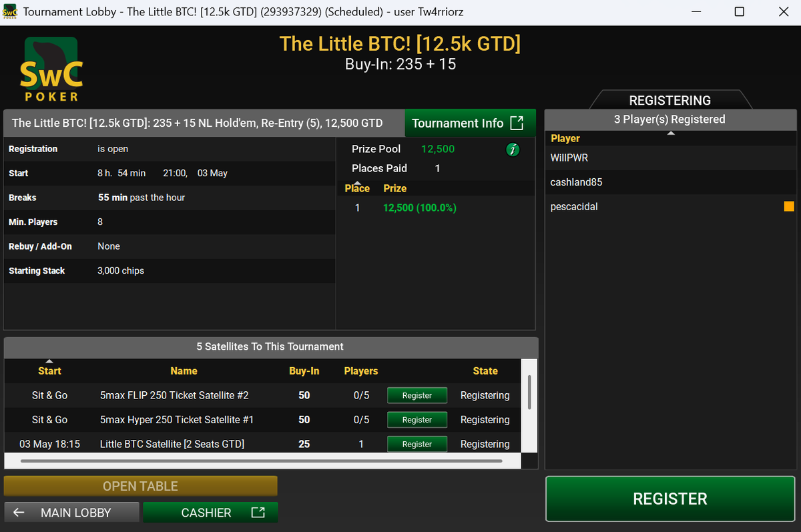Sort prizes by Prize column header

(x=395, y=188)
